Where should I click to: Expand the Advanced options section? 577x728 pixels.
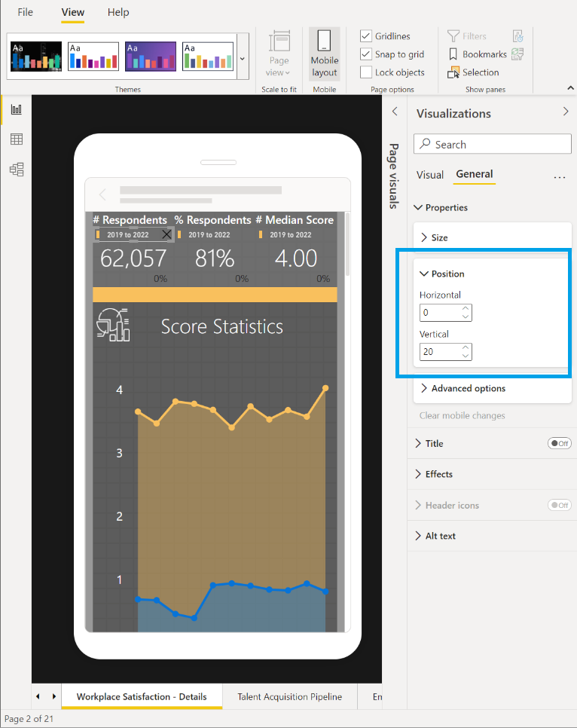[468, 389]
